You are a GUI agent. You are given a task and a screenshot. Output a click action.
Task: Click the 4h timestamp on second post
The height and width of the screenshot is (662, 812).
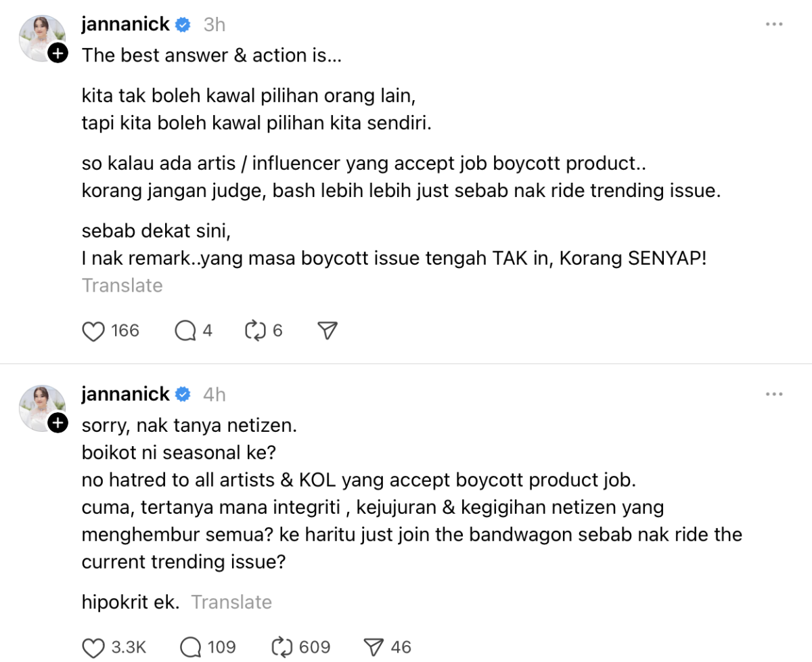click(x=214, y=395)
